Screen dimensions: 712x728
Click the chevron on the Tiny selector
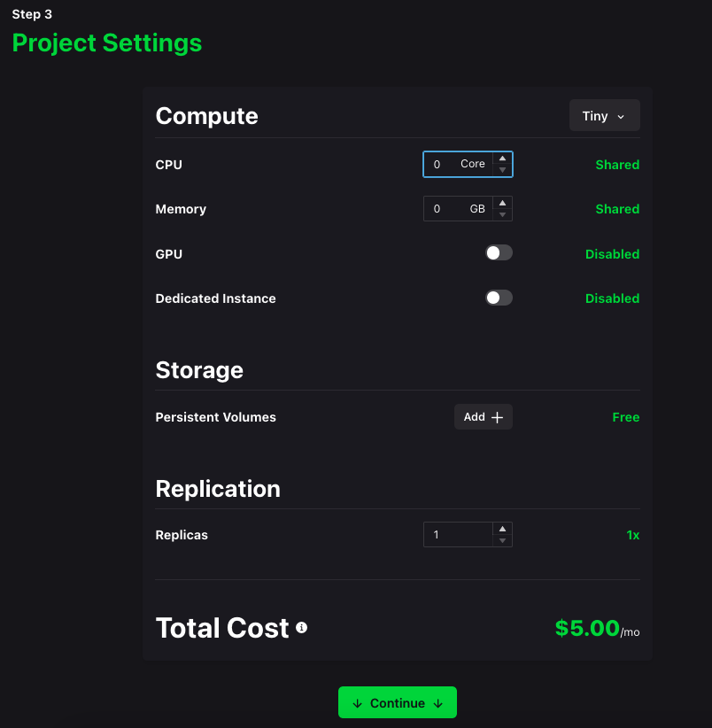tap(621, 117)
